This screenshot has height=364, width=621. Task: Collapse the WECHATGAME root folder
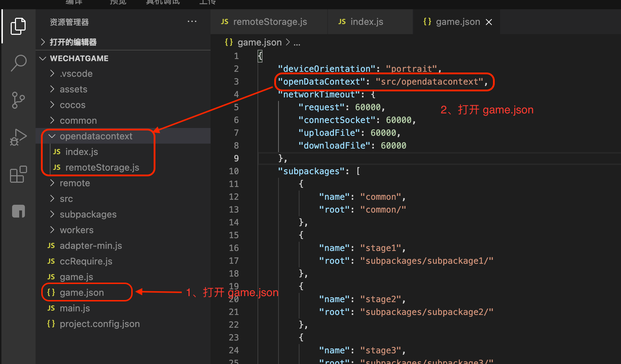tap(123, 58)
